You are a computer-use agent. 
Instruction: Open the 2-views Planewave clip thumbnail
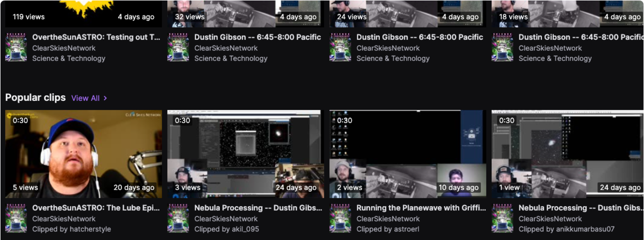[x=407, y=154]
